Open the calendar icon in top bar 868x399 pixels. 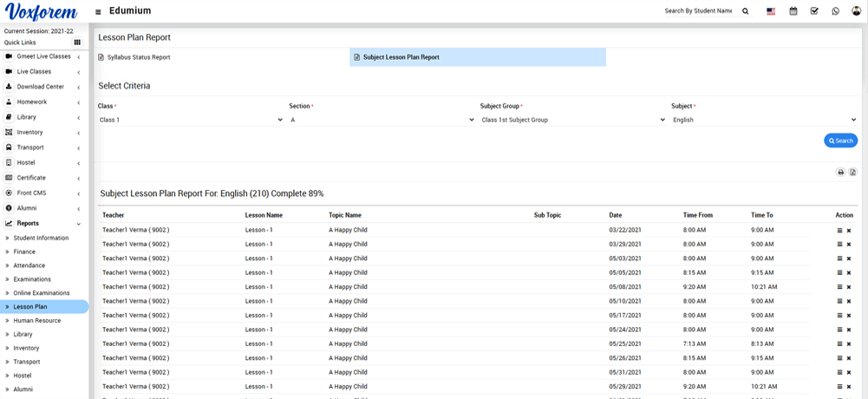pos(793,11)
